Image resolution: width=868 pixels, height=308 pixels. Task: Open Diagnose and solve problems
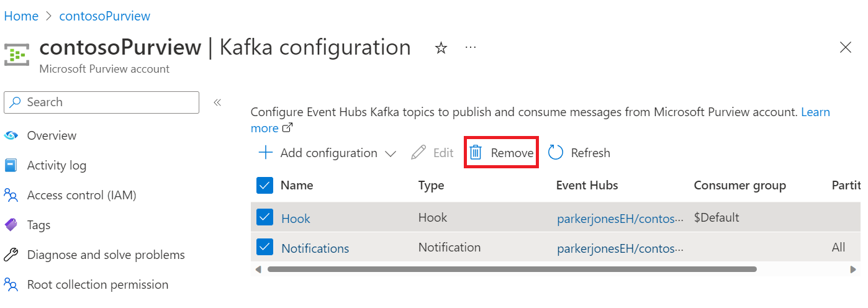coord(106,255)
